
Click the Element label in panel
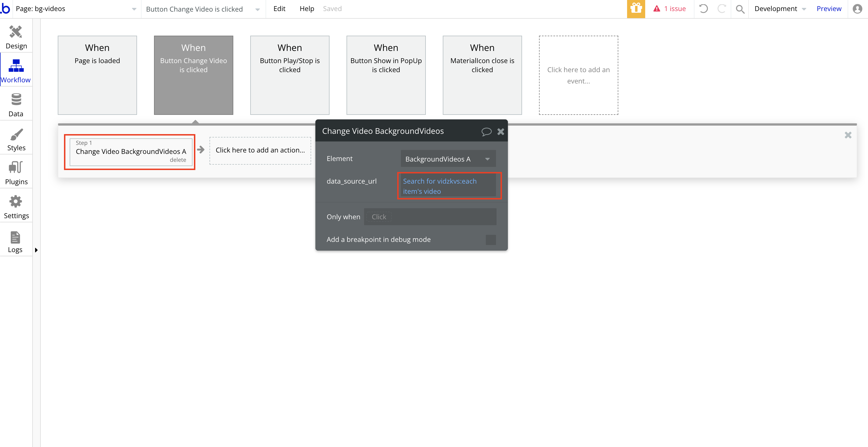click(x=339, y=159)
